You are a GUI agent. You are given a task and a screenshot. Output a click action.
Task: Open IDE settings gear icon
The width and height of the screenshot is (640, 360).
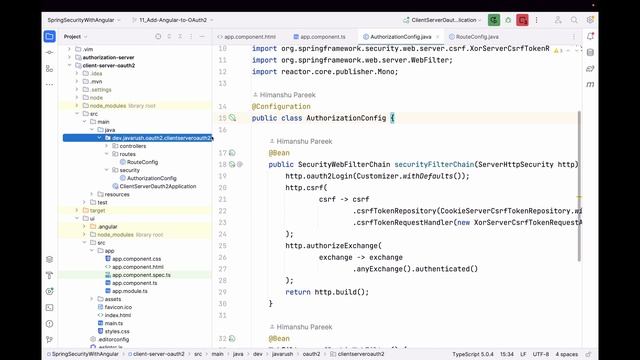click(590, 20)
